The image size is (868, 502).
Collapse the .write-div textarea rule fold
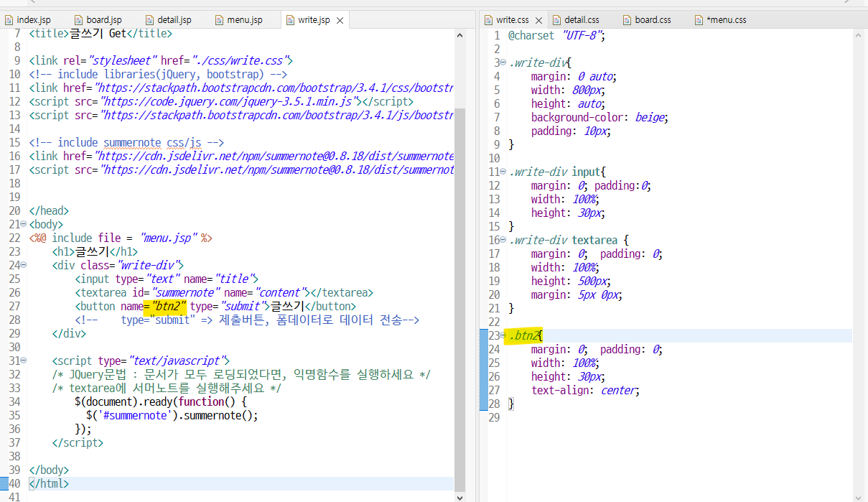[503, 240]
